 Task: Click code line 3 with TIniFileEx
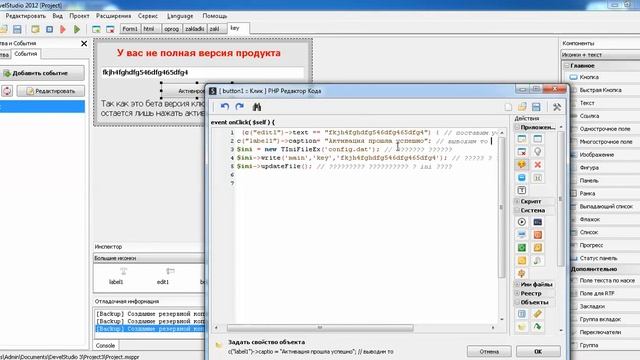344,149
